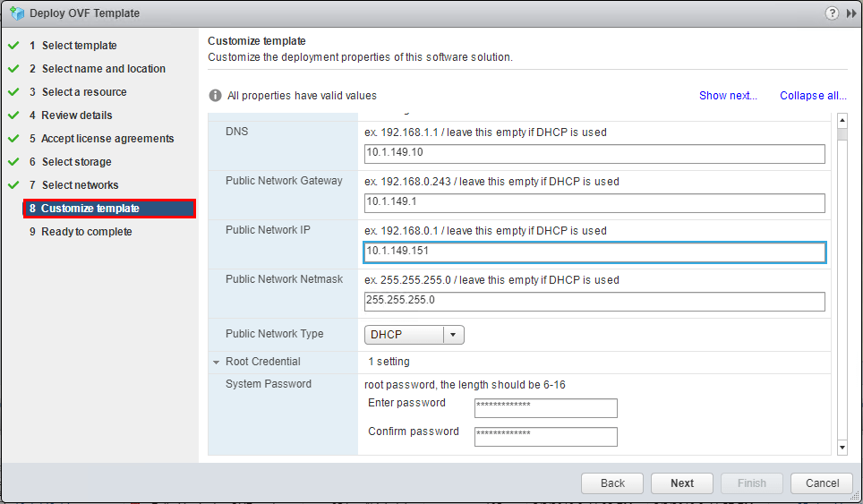The height and width of the screenshot is (504, 863).
Task: Click the Collapse all link
Action: (813, 96)
